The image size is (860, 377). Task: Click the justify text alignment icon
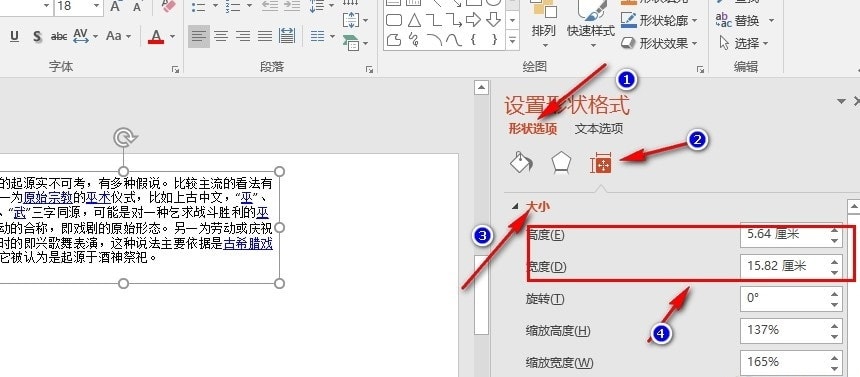[x=265, y=37]
